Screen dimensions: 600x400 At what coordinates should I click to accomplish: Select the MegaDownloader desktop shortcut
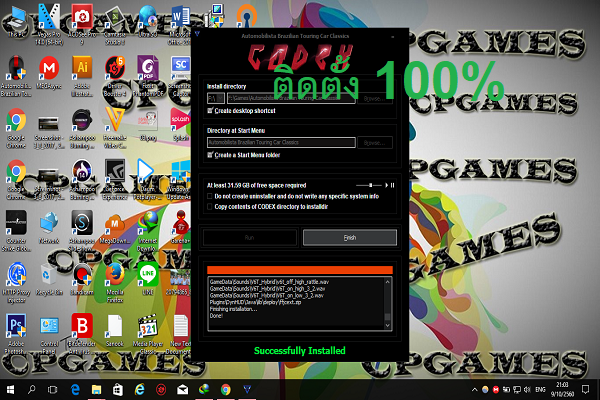[114, 229]
